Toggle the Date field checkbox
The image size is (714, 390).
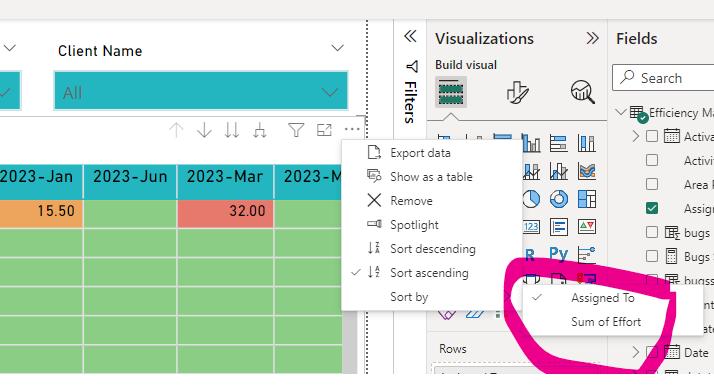coord(652,352)
